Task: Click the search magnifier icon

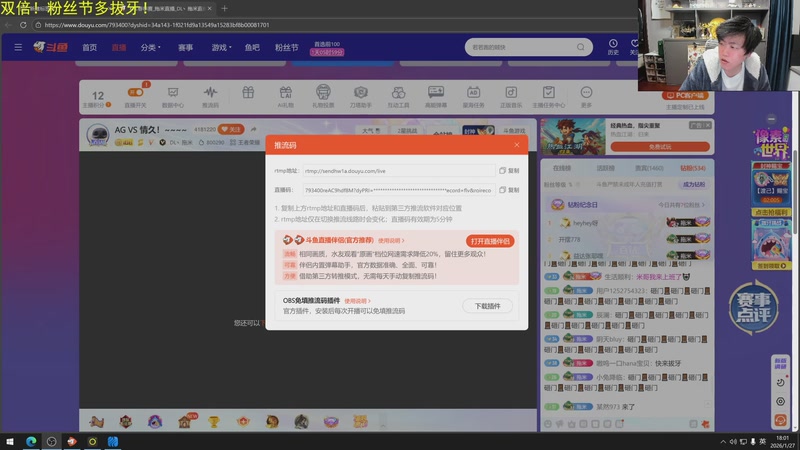Action: 581,47
